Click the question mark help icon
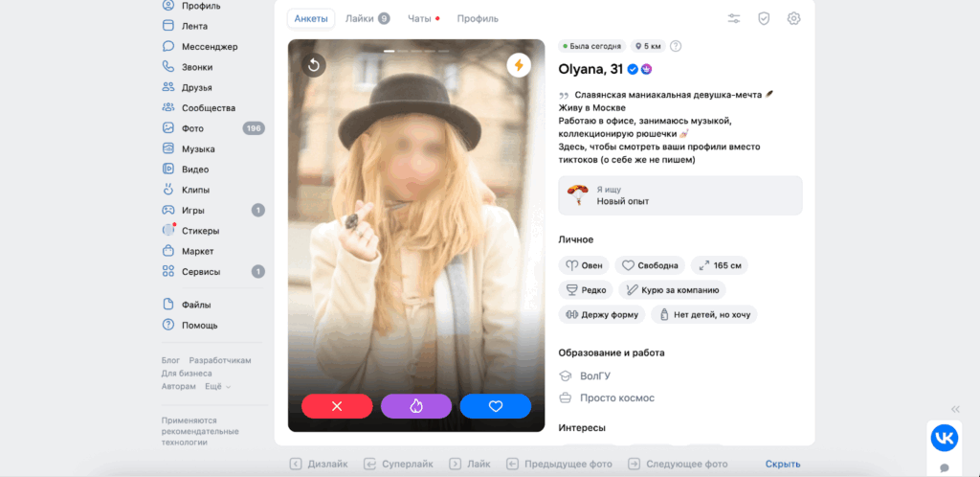The width and height of the screenshot is (980, 477). point(676,46)
